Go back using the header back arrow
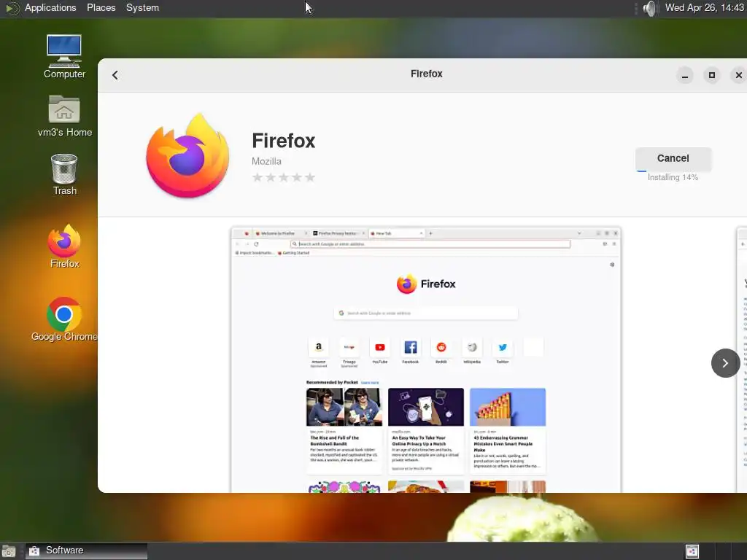Image resolution: width=747 pixels, height=560 pixels. point(115,75)
